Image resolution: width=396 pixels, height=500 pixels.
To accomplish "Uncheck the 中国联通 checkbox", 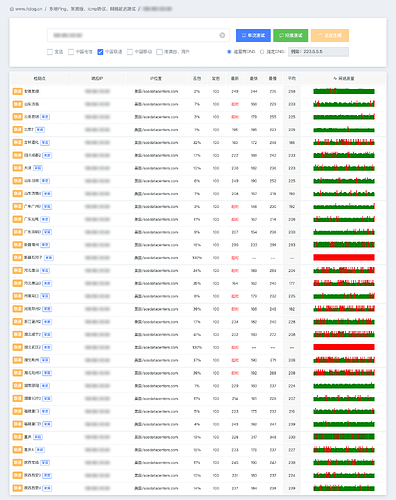I will (100, 52).
